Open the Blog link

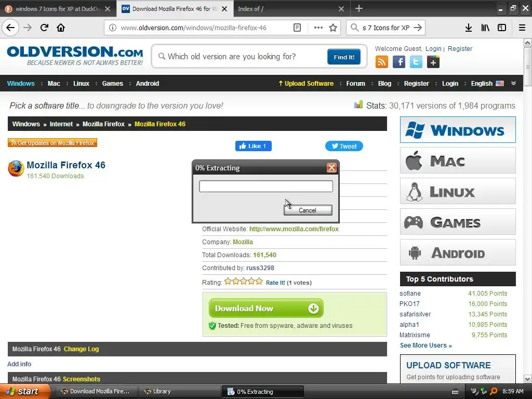(x=384, y=84)
